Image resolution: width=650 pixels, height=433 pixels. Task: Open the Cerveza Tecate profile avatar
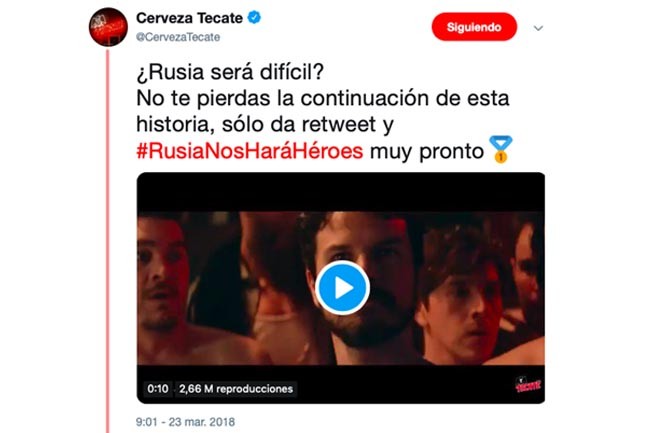tap(108, 27)
